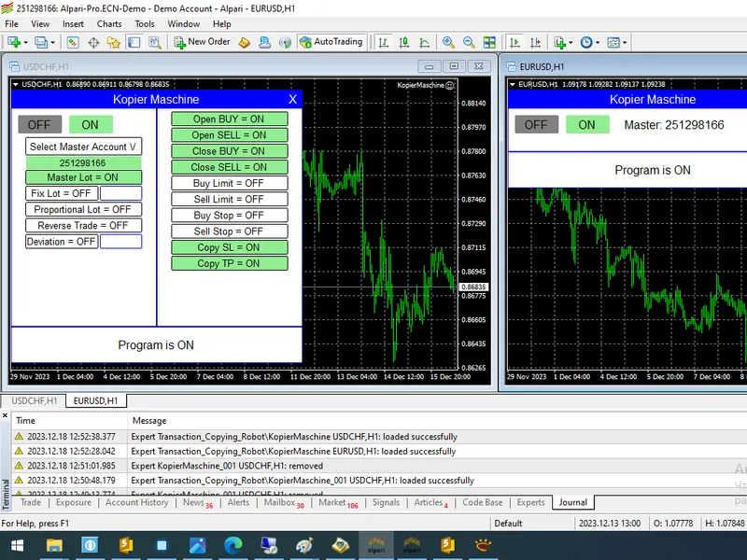Toggle AutoTrading in the toolbar
This screenshot has width=747, height=560.
[x=331, y=42]
